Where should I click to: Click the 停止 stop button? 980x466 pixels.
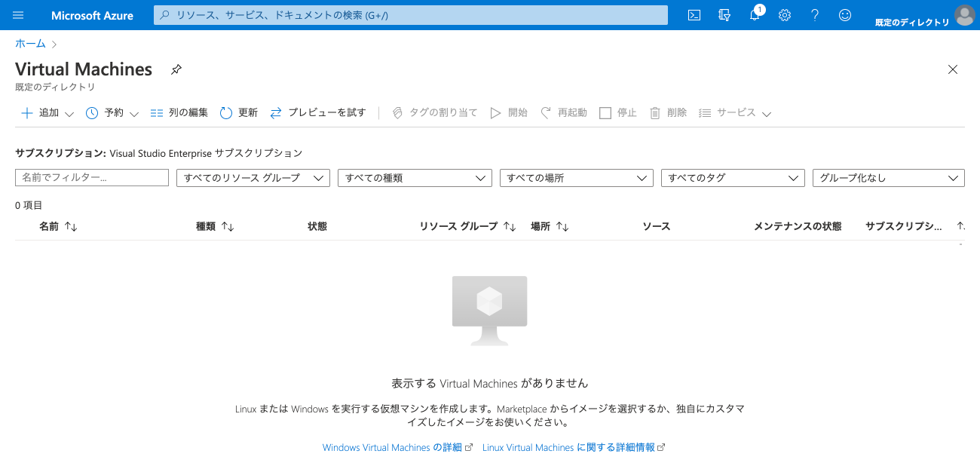coord(618,113)
